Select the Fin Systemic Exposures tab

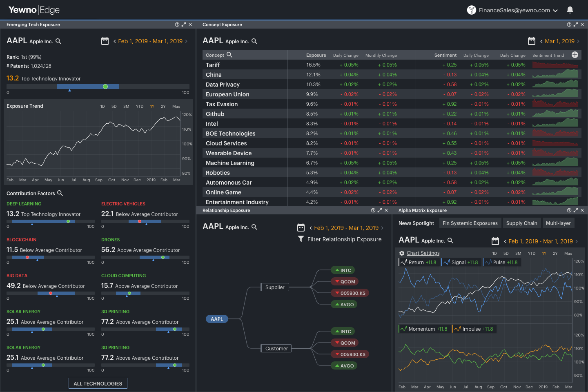470,223
